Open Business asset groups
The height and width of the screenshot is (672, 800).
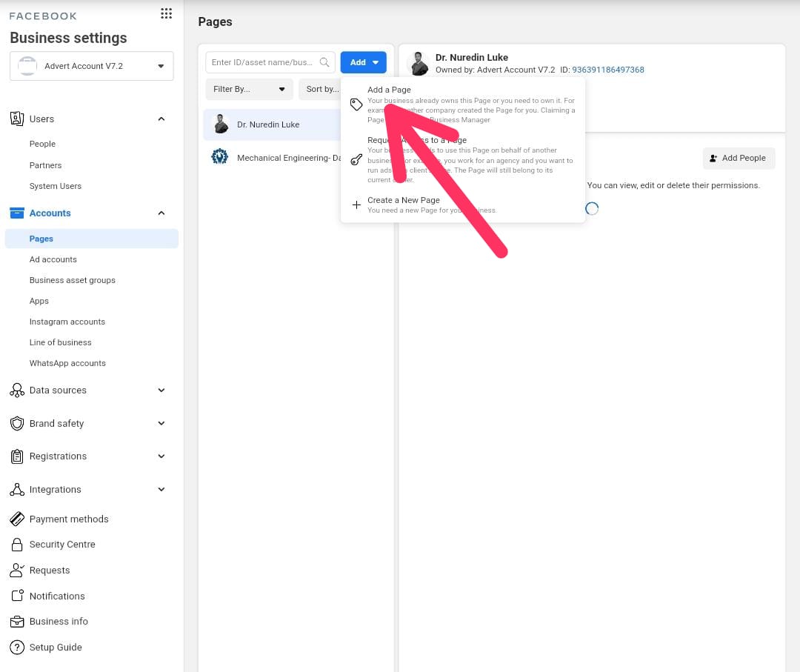(x=73, y=280)
